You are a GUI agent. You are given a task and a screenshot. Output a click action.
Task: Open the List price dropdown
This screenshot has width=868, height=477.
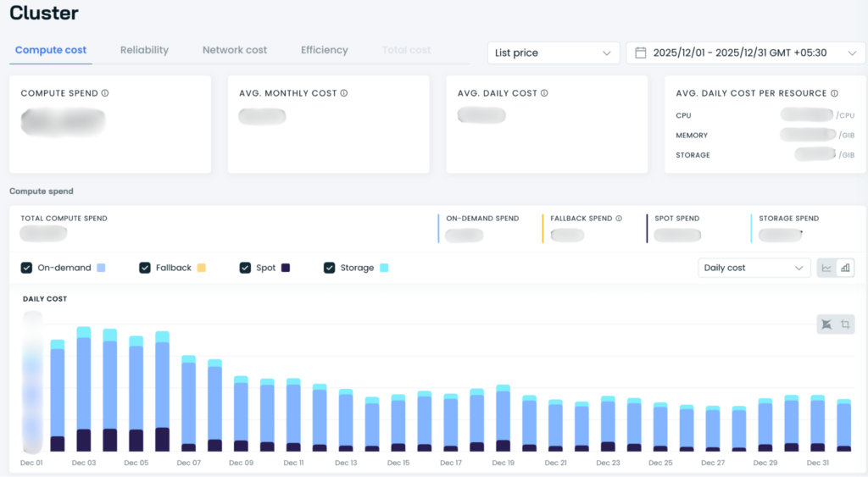(x=554, y=53)
